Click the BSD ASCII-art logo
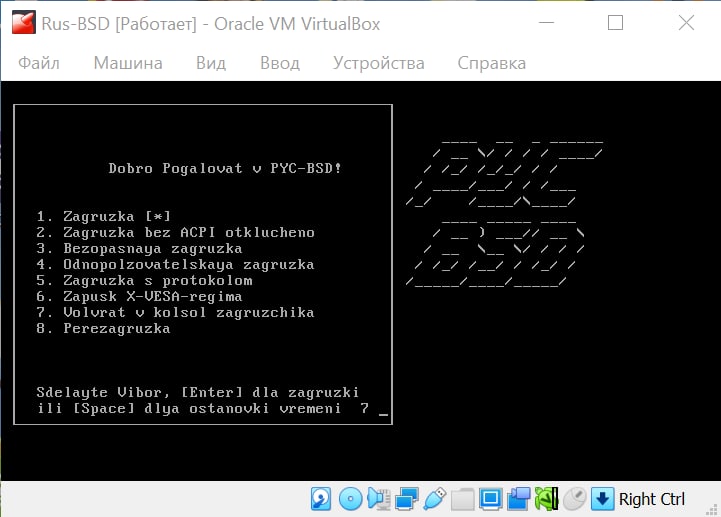Viewport: 721px width, 517px height. click(x=495, y=254)
